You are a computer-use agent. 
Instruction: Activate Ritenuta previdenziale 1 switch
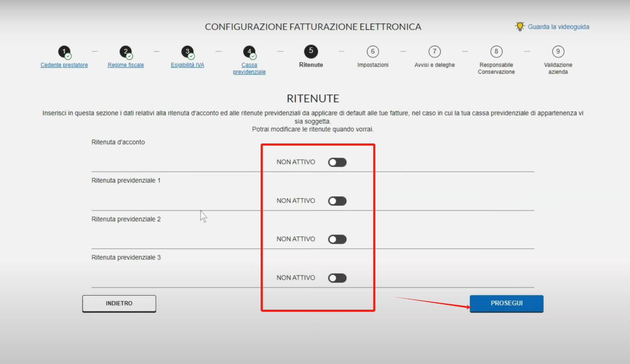[x=337, y=201]
